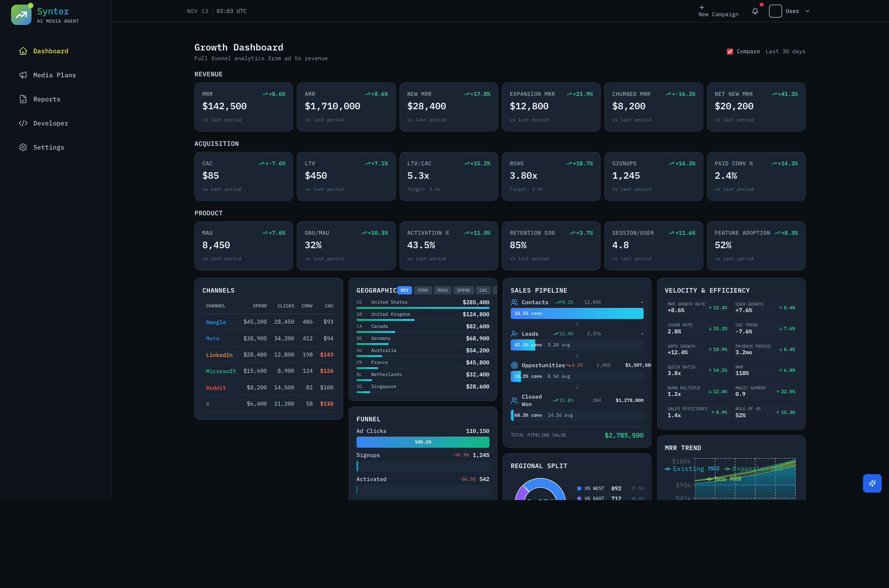Screen dimensions: 889x588
Task: Open Settings via the gear icon
Action: (24, 147)
